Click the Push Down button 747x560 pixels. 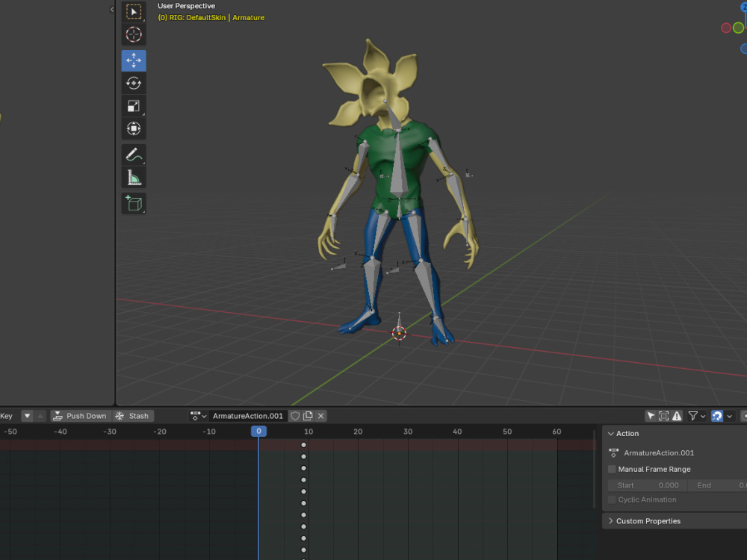click(x=81, y=416)
